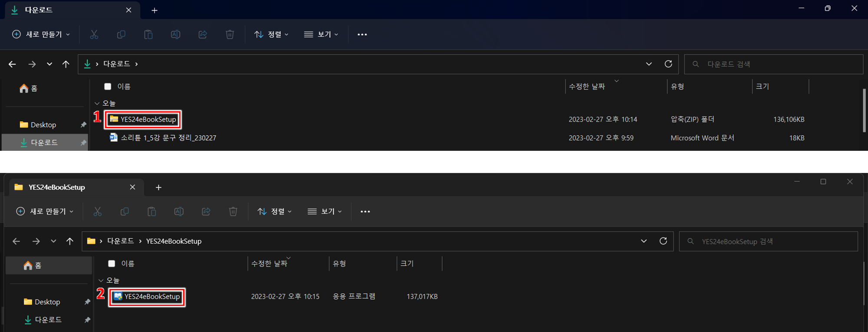The width and height of the screenshot is (868, 332).
Task: Click Delete trash icon in YES24eBookSetup window toolbar
Action: 233,212
